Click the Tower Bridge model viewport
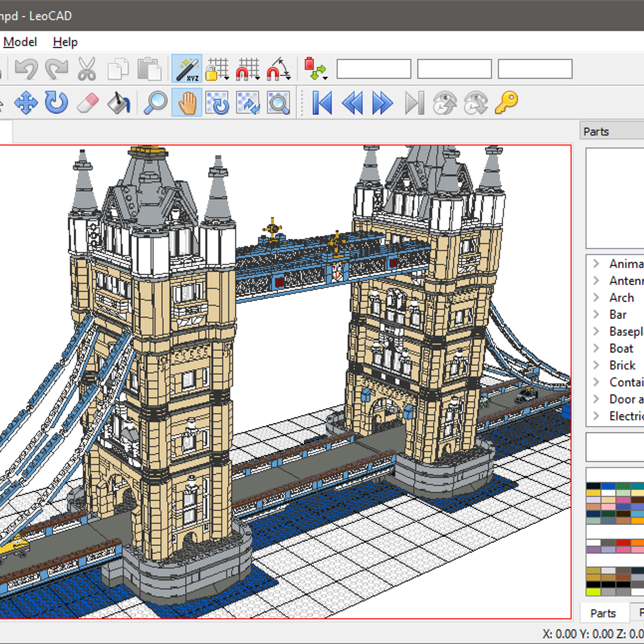The height and width of the screenshot is (644, 644). pyautogui.click(x=285, y=382)
